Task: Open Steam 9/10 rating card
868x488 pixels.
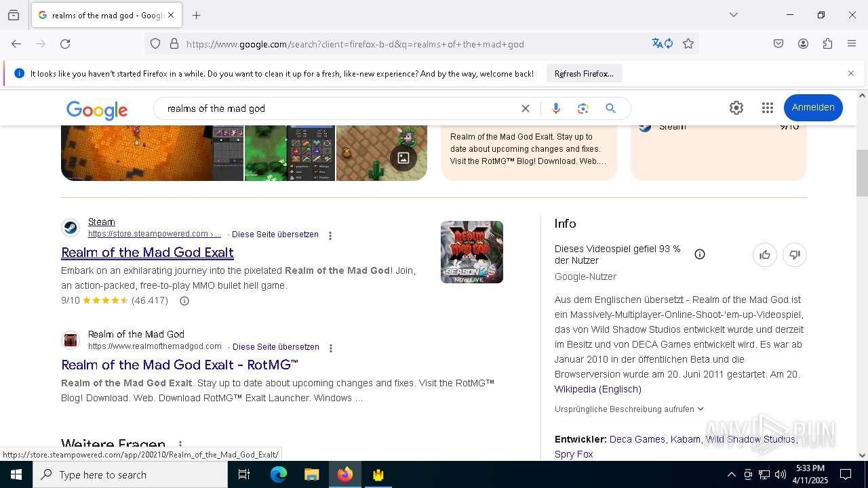Action: pos(719,153)
